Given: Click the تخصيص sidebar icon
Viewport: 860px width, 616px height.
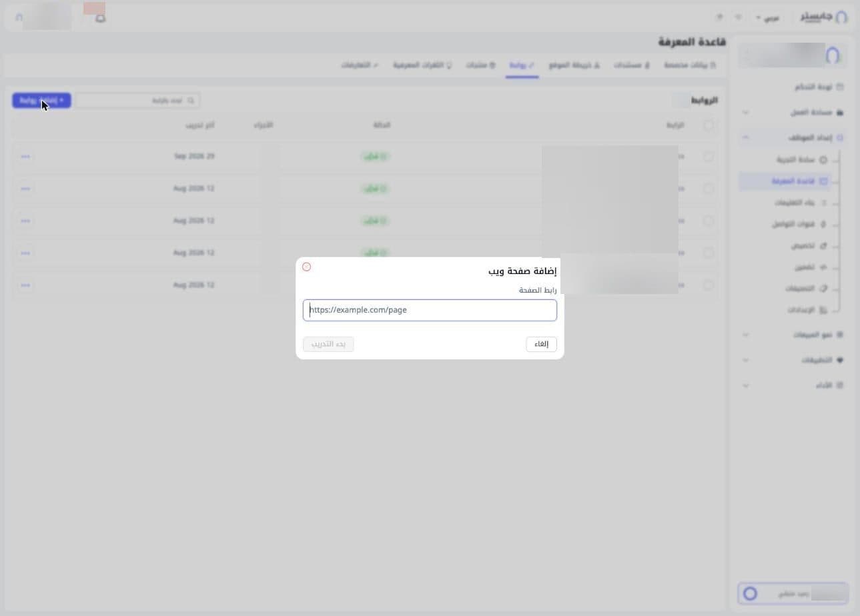Looking at the screenshot, I should tap(823, 246).
